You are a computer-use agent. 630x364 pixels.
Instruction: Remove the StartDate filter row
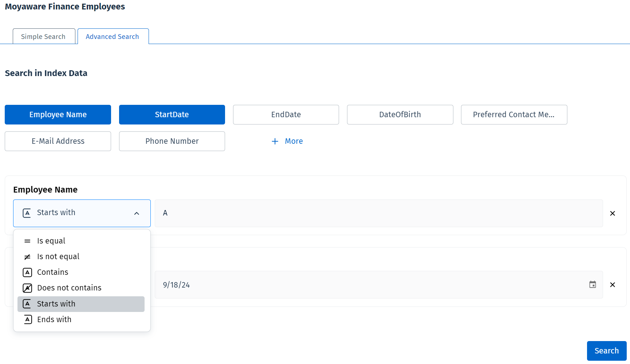(x=613, y=285)
